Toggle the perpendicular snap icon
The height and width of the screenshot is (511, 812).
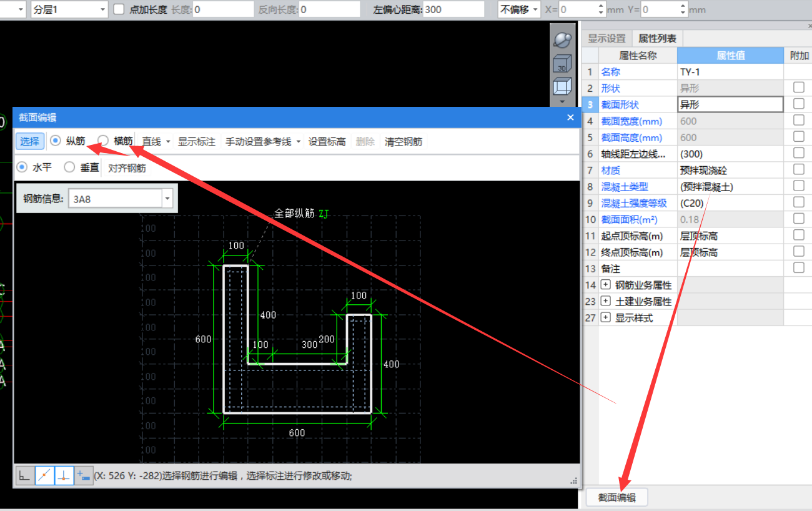tap(64, 475)
